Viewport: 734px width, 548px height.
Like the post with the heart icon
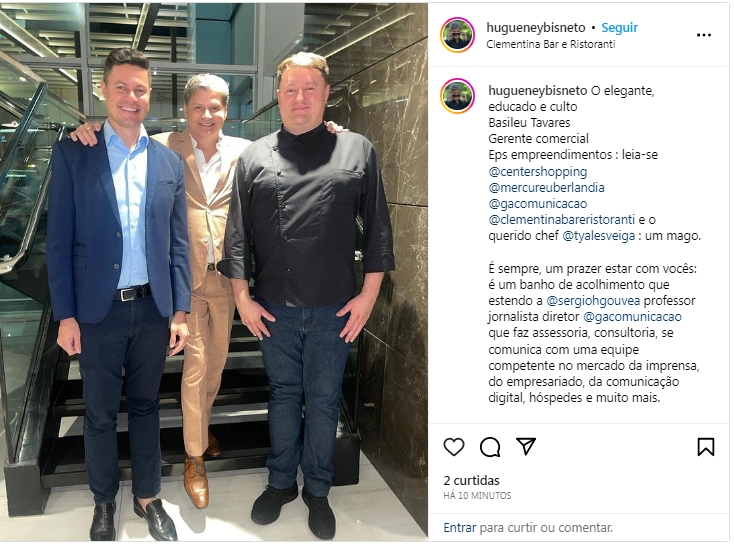coord(454,447)
